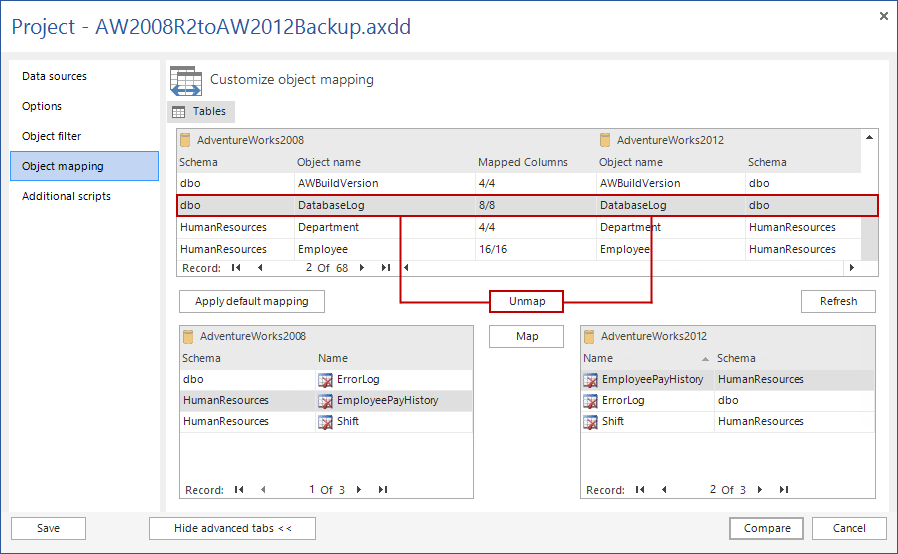Image resolution: width=898 pixels, height=554 pixels.
Task: Click the Map button
Action: (x=526, y=336)
